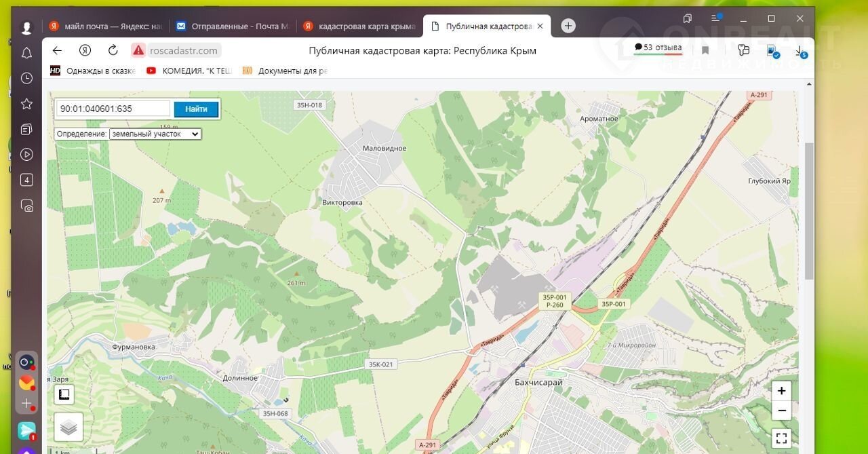Screen dimensions: 868x454
Task: Zoom out the map with minus button
Action: click(781, 411)
